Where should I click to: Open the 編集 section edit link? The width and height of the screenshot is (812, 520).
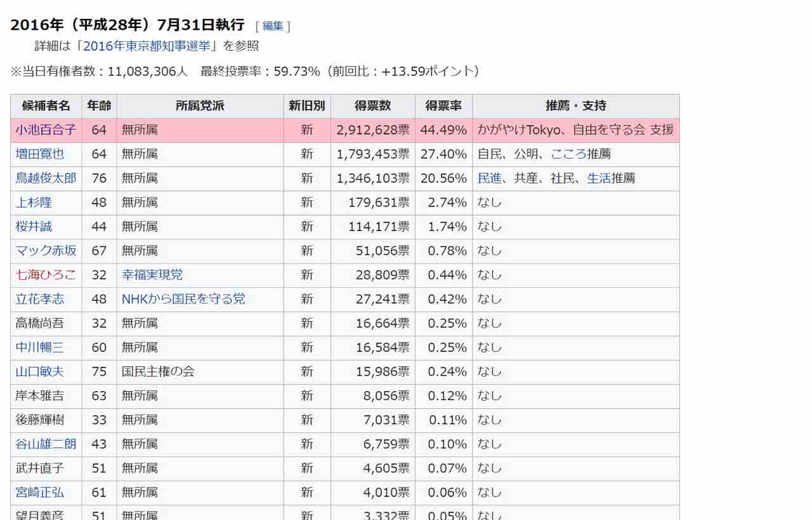click(273, 26)
